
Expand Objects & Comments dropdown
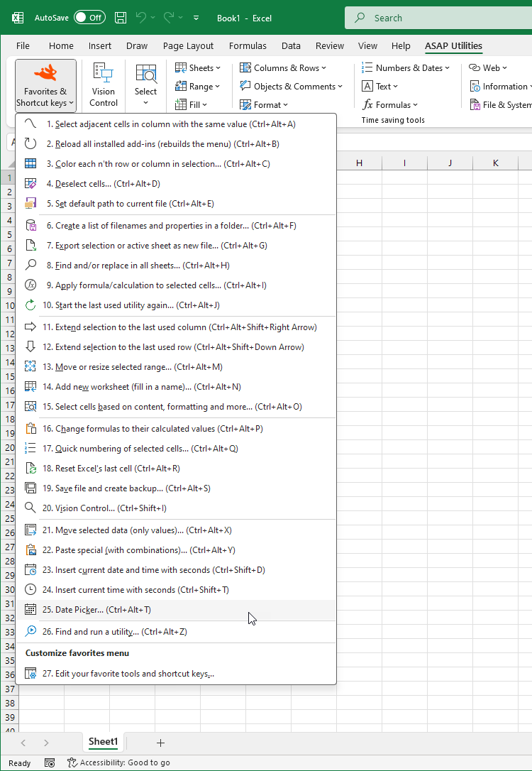[x=291, y=87]
